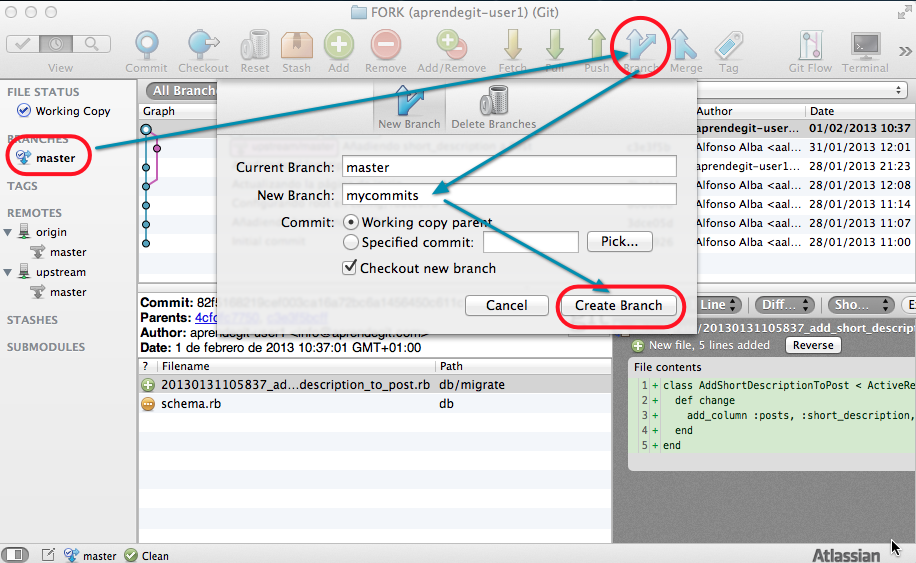
Task: Select the New Branch tab
Action: click(408, 107)
